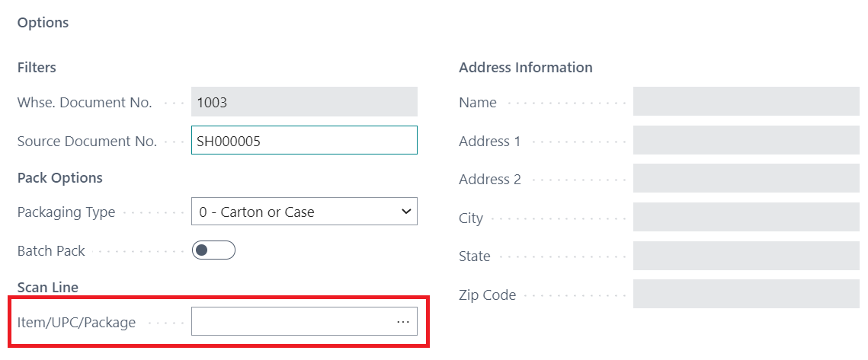Image resolution: width=868 pixels, height=360 pixels.
Task: Click the Address Information heading
Action: [526, 68]
